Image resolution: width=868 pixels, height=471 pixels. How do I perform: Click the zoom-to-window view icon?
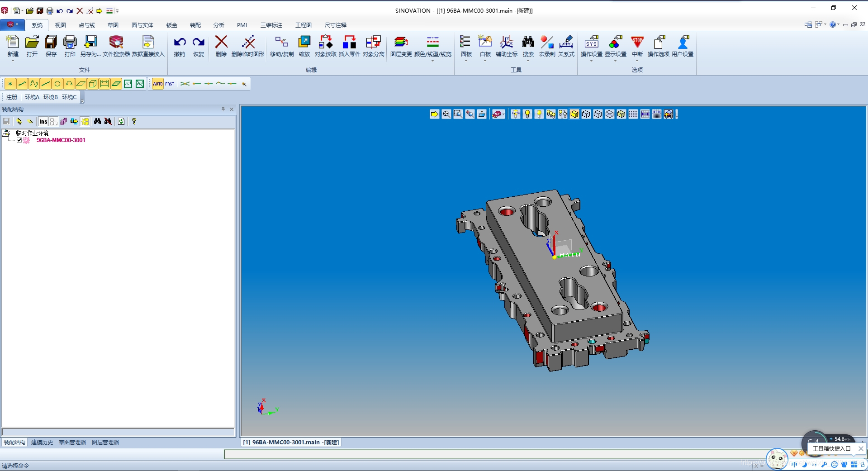coord(458,114)
